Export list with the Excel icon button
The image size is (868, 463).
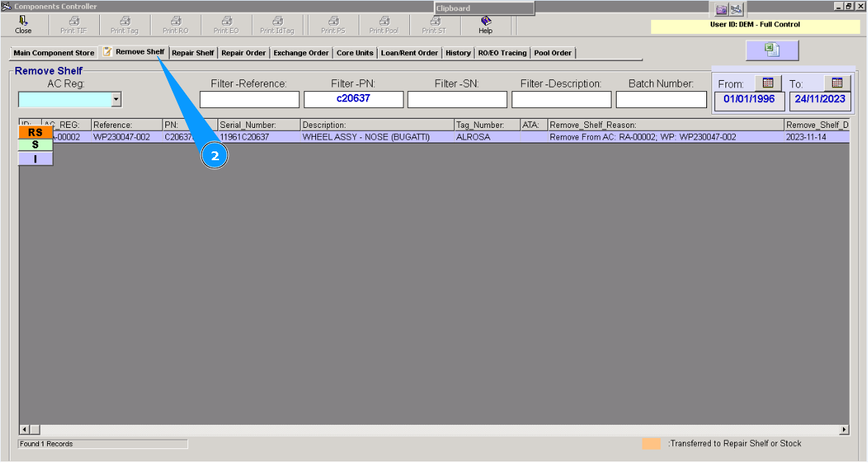click(x=772, y=51)
